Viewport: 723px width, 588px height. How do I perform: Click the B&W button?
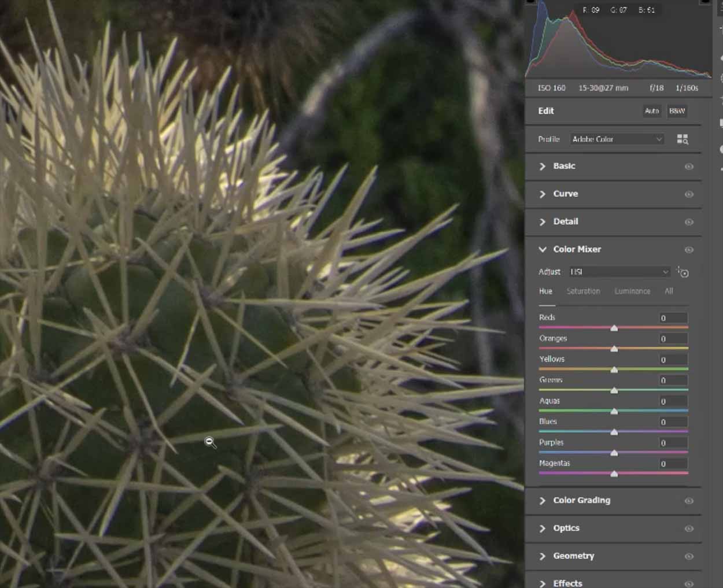tap(677, 111)
